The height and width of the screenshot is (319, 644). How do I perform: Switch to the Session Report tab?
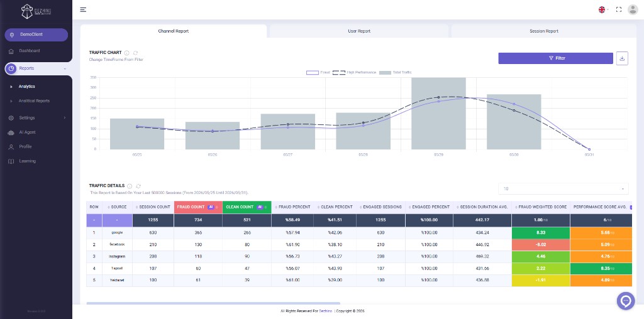[x=544, y=31]
